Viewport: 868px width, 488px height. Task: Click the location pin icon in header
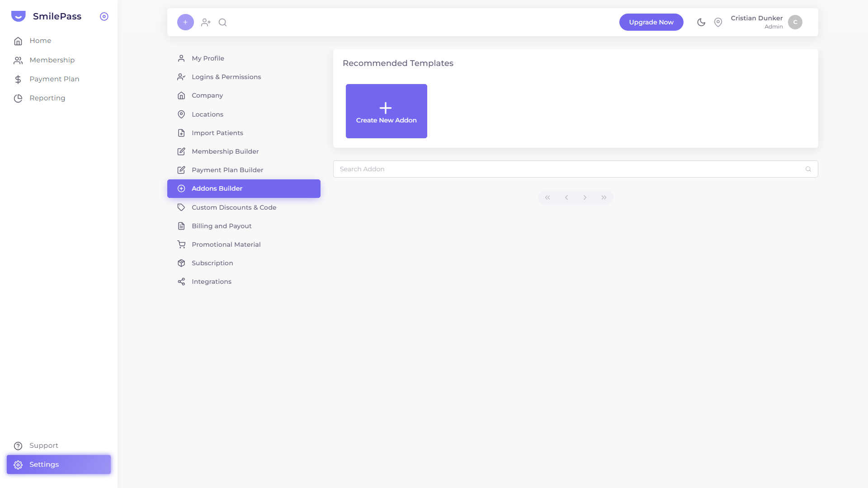(x=718, y=22)
